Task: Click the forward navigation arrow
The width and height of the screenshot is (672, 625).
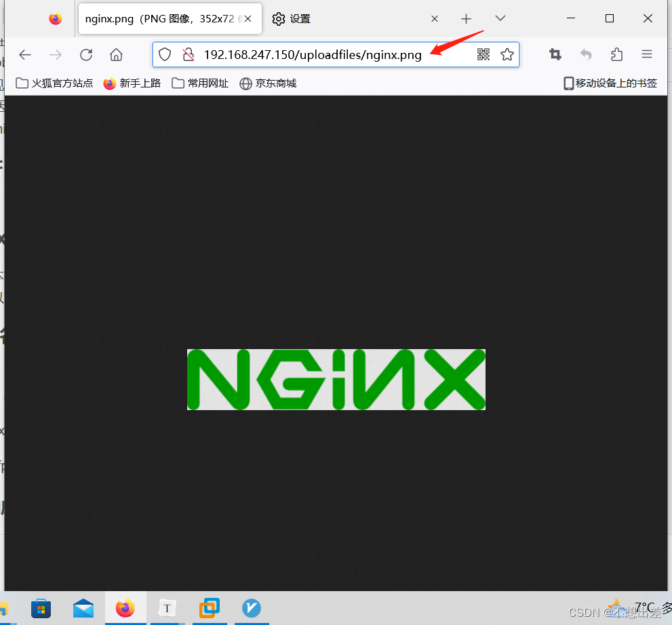Action: pos(56,55)
